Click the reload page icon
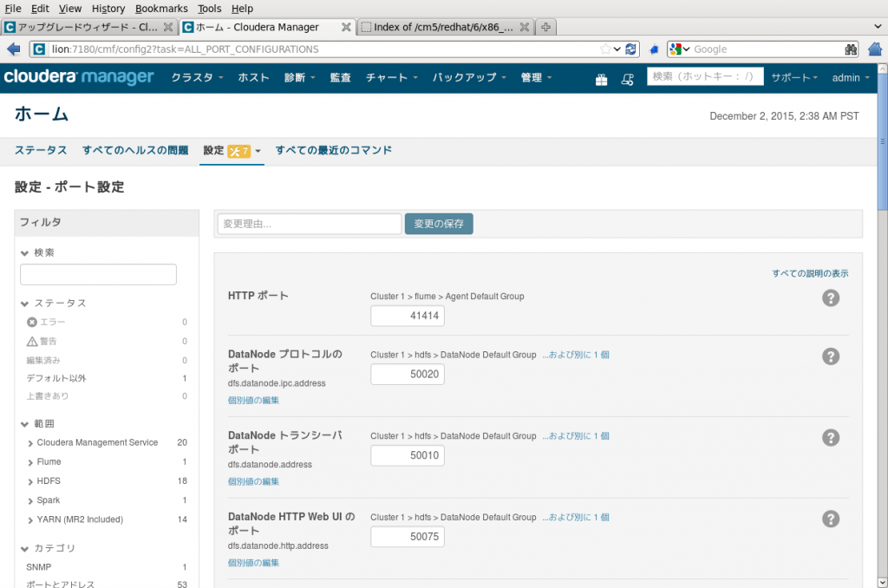Screen dimensions: 888x588 pyautogui.click(x=630, y=49)
